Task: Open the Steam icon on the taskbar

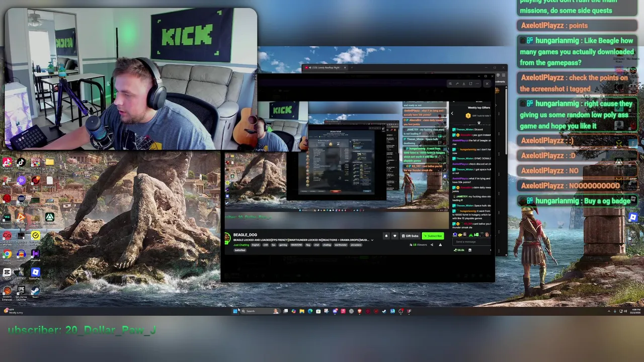Action: point(384,311)
